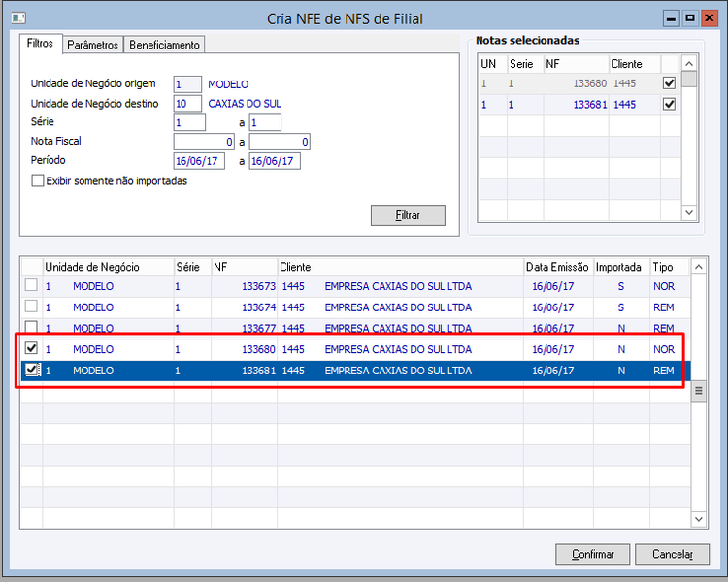The height and width of the screenshot is (582, 728).
Task: Click the Nota Fiscal end field
Action: (280, 142)
